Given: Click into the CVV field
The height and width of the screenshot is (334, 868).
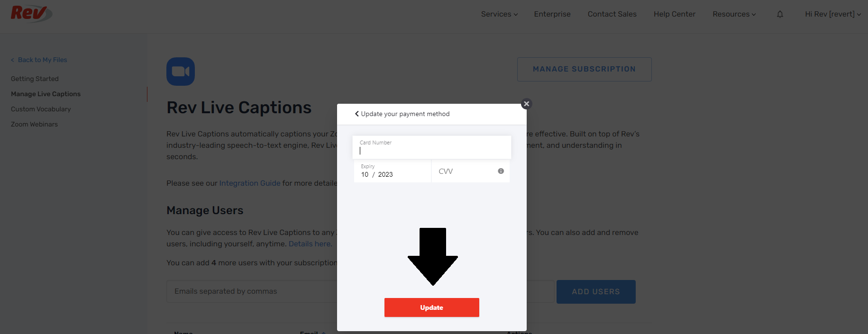Looking at the screenshot, I should [x=471, y=171].
